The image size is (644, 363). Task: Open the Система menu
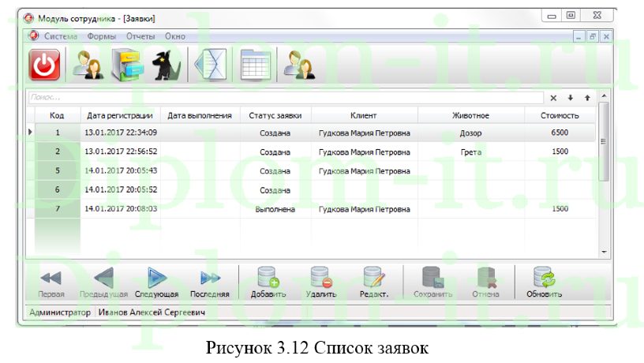(x=60, y=36)
